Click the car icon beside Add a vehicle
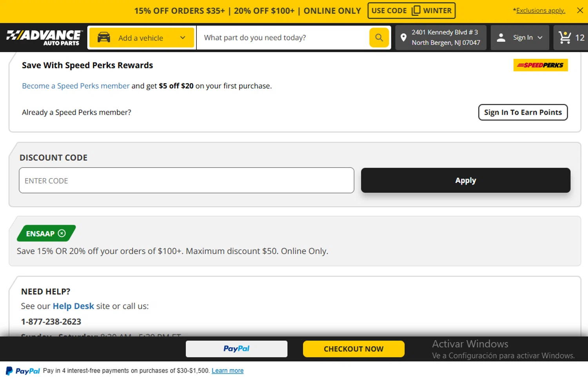Viewport: 588px width, 379px height. (103, 37)
